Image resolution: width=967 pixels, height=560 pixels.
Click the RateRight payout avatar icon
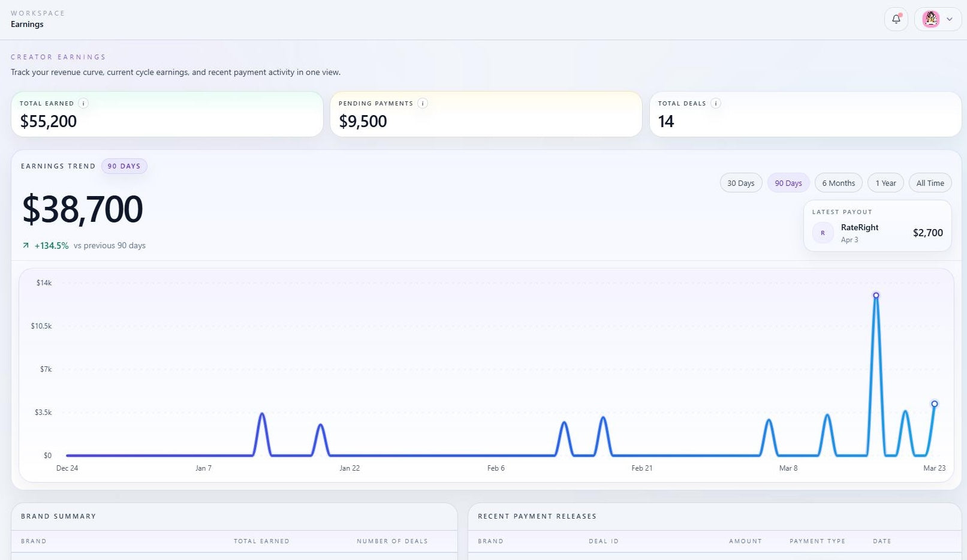point(823,233)
